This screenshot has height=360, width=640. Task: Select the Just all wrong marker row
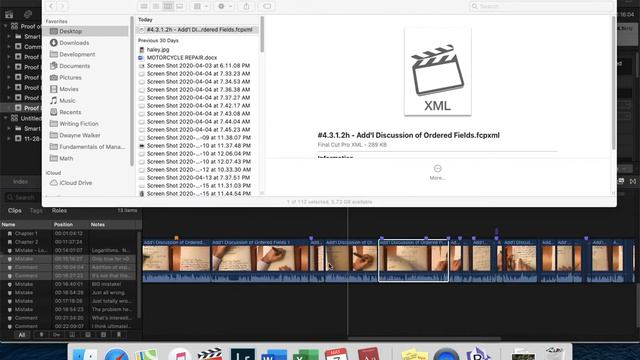click(x=69, y=293)
